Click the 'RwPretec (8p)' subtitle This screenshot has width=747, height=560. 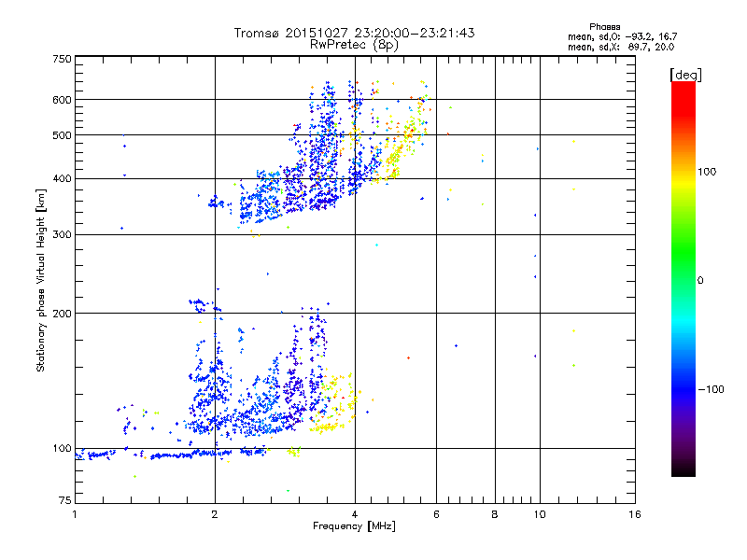click(x=354, y=45)
